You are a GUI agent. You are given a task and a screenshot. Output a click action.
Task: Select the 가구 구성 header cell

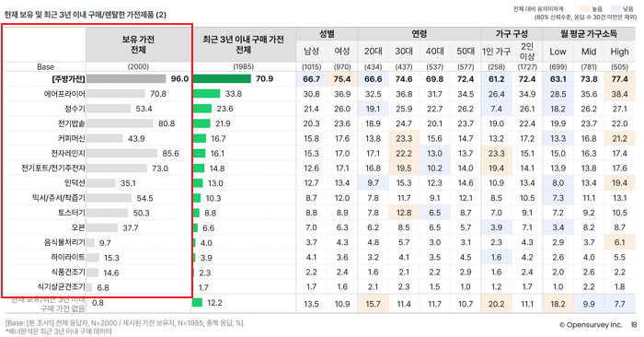(x=512, y=34)
